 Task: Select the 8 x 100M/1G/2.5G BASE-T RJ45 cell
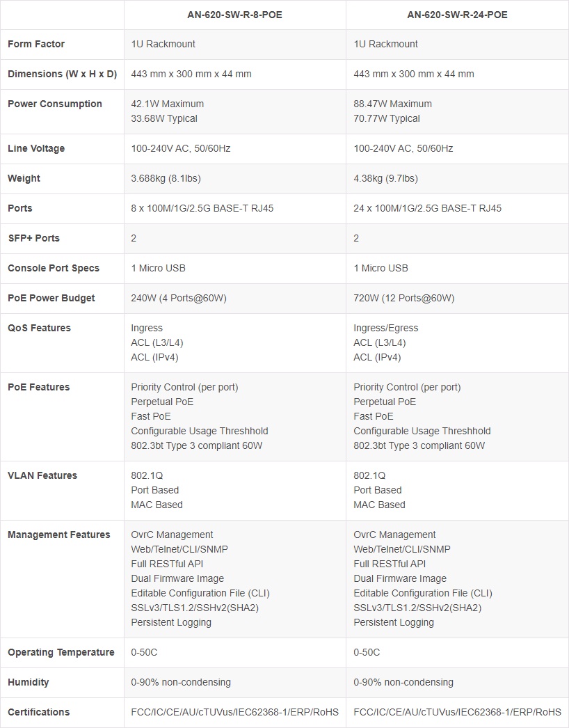pos(205,208)
